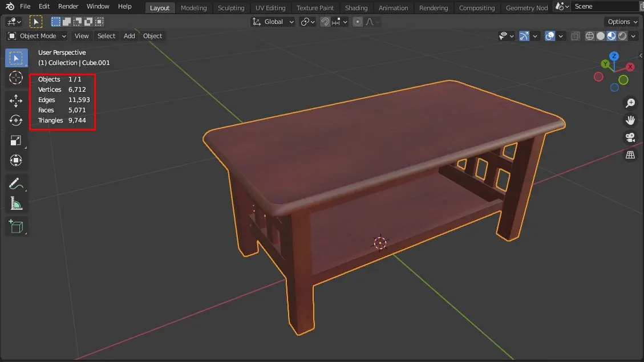Select Wireframe viewport shading
This screenshot has height=362, width=644.
point(590,36)
